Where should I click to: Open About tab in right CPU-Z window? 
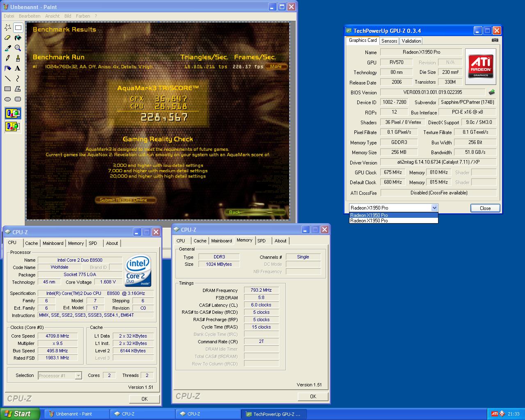[281, 241]
